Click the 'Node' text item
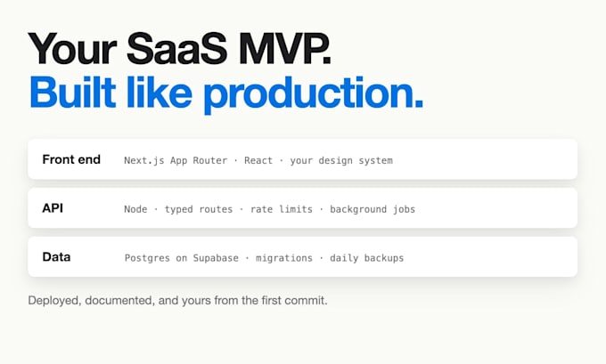Image resolution: width=606 pixels, height=364 pixels. point(135,209)
